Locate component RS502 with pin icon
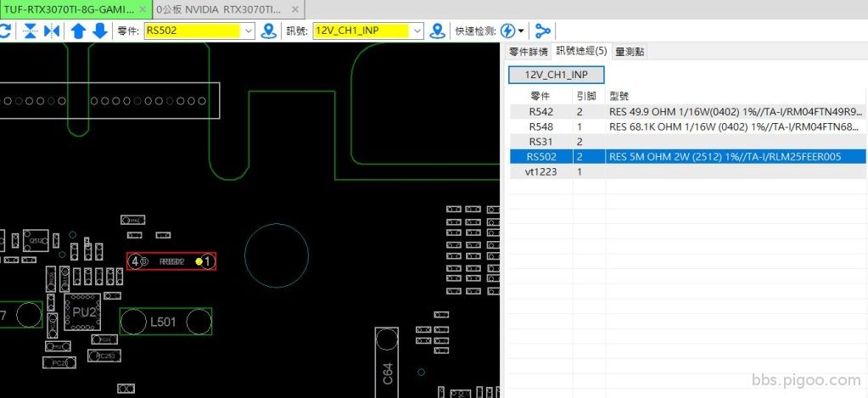 tap(269, 31)
